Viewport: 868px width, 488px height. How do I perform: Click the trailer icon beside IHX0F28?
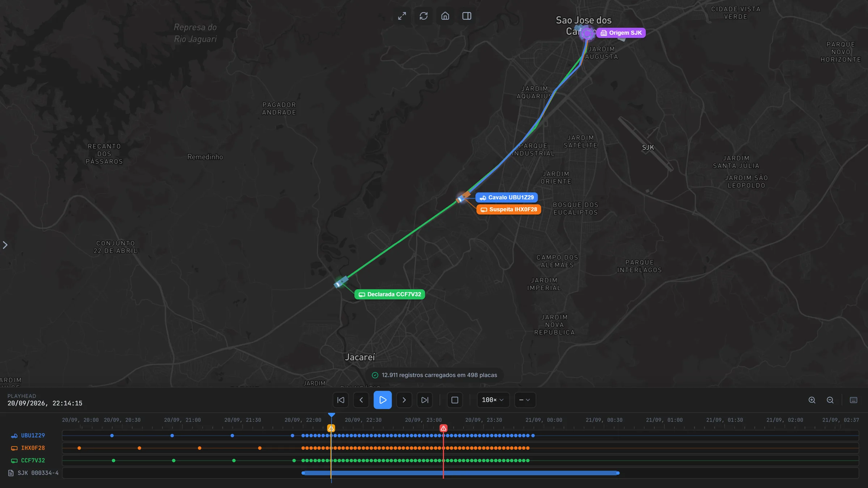coord(14,448)
